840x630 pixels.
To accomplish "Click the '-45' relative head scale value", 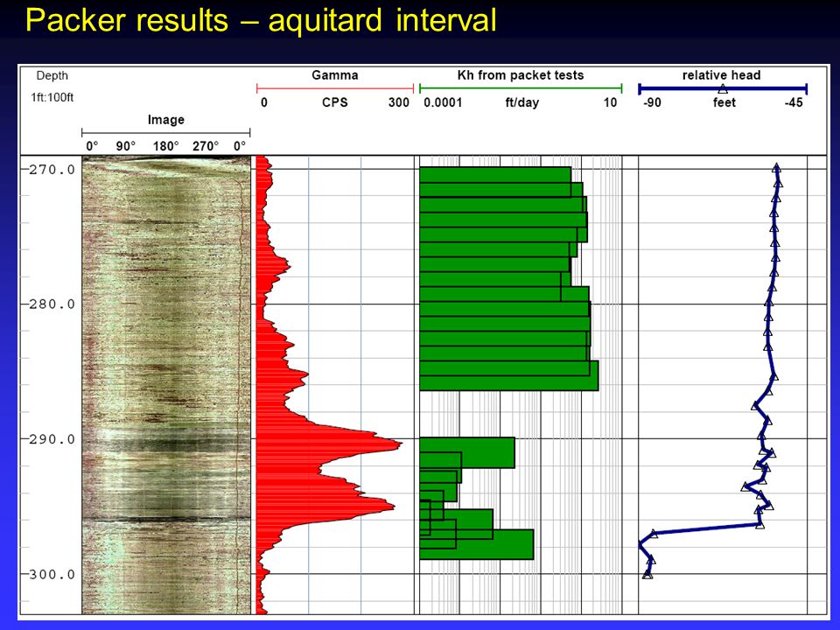I will point(794,102).
